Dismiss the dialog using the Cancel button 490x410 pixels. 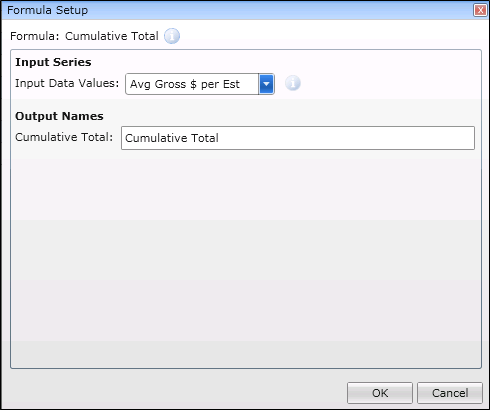[x=450, y=393]
